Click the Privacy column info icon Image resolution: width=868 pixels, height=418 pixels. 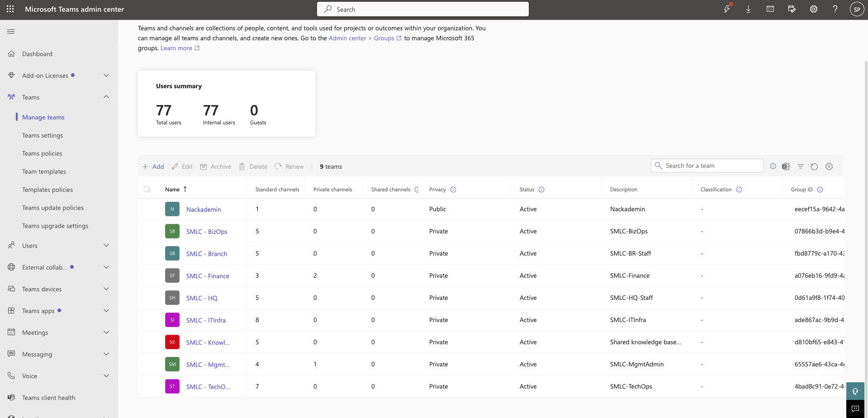453,190
